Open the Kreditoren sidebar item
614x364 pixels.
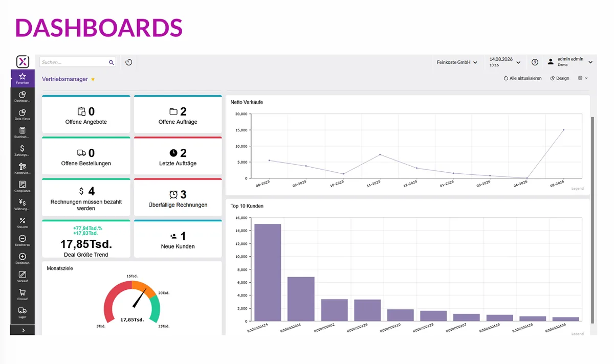coord(23,241)
